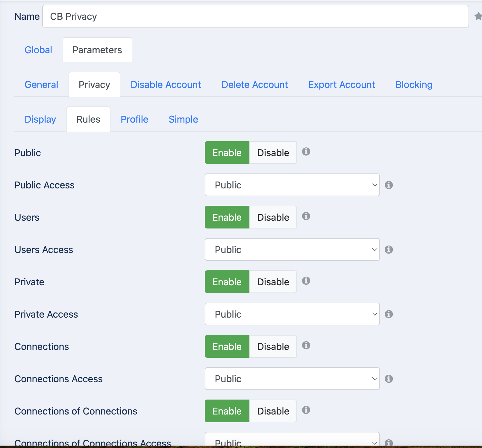Open the Connections Access dropdown
This screenshot has width=482, height=448.
click(292, 379)
